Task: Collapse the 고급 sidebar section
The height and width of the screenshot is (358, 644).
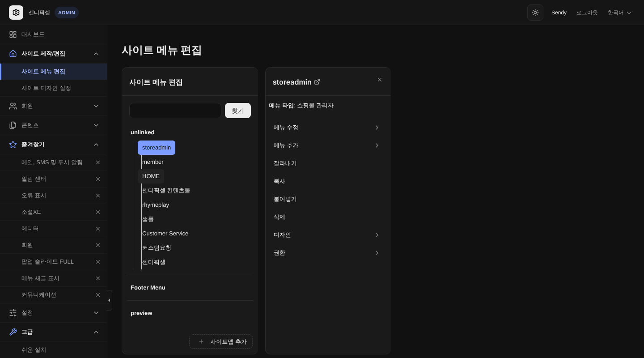Action: click(x=53, y=332)
